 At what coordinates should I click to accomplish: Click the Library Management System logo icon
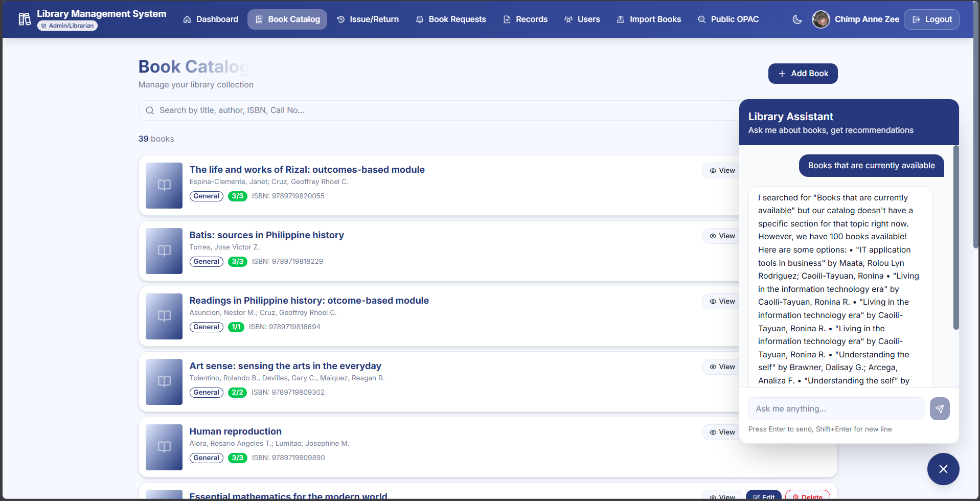tap(25, 19)
